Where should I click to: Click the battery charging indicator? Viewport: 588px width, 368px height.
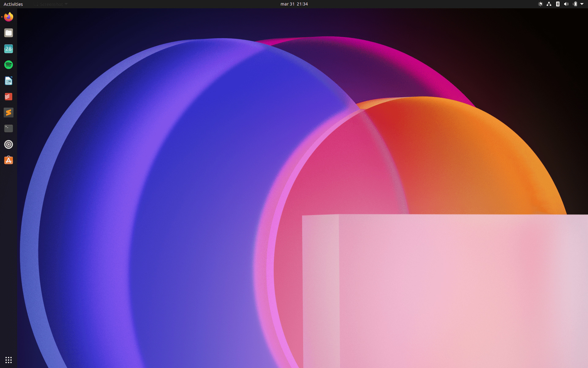[575, 4]
